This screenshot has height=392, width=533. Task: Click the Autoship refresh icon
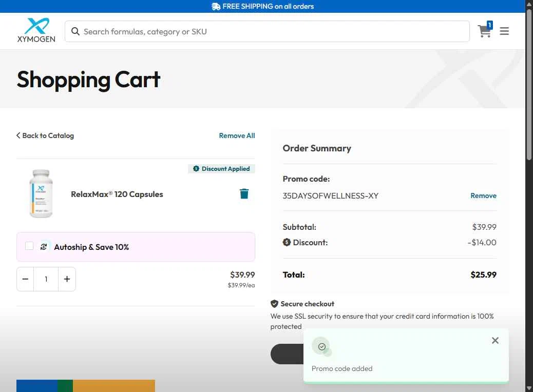pyautogui.click(x=44, y=247)
